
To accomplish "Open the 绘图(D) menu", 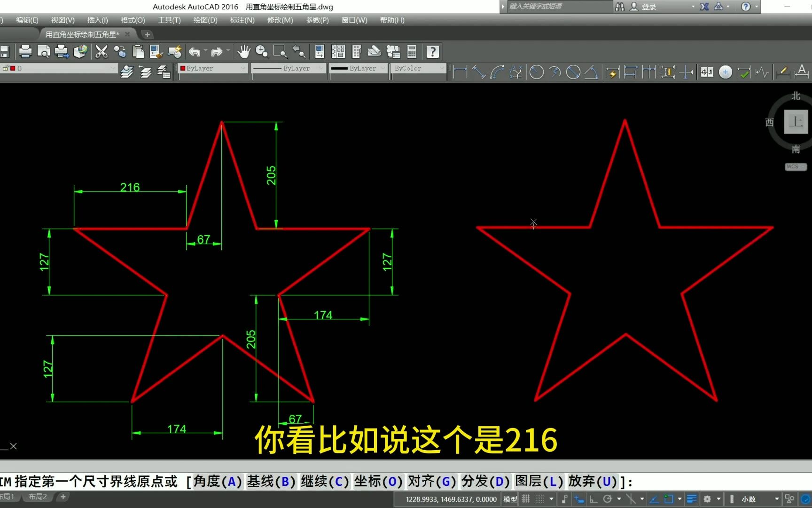I will click(x=205, y=20).
